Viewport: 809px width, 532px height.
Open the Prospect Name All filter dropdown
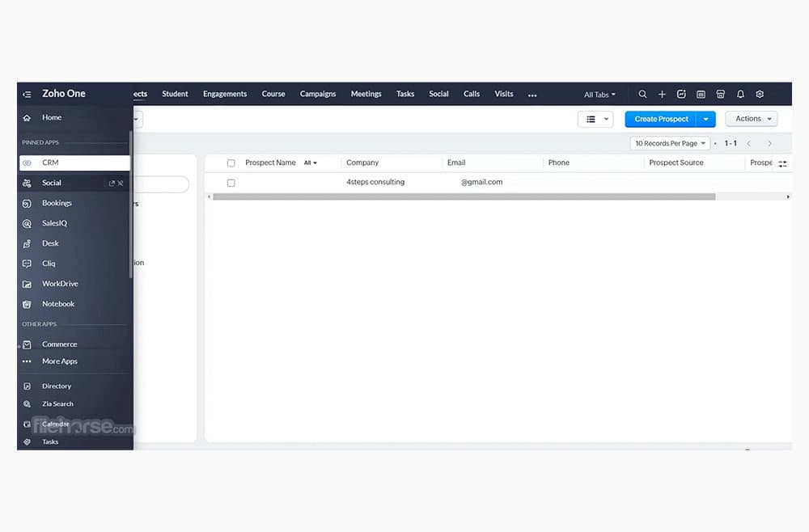[x=310, y=163]
